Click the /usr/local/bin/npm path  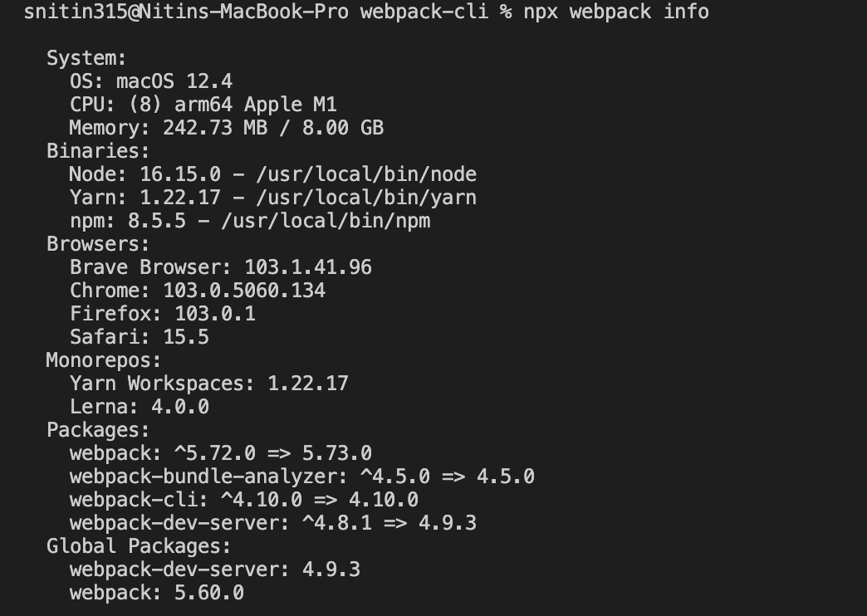click(x=326, y=221)
